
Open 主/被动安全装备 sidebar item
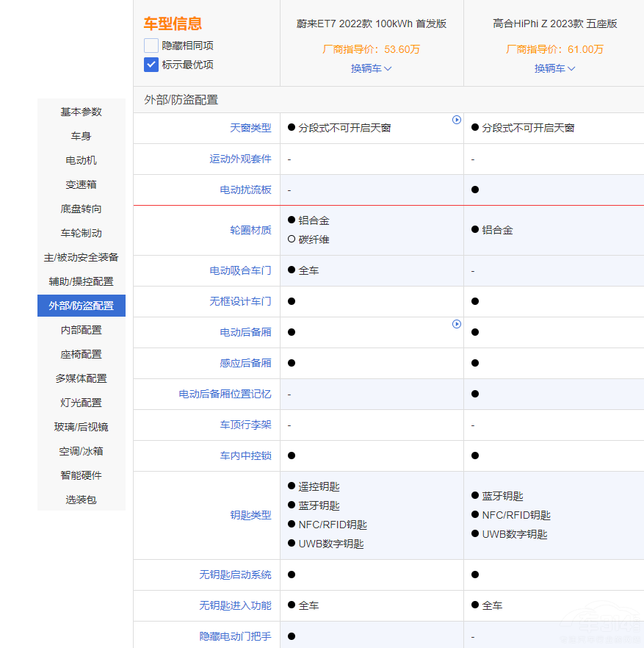click(82, 257)
